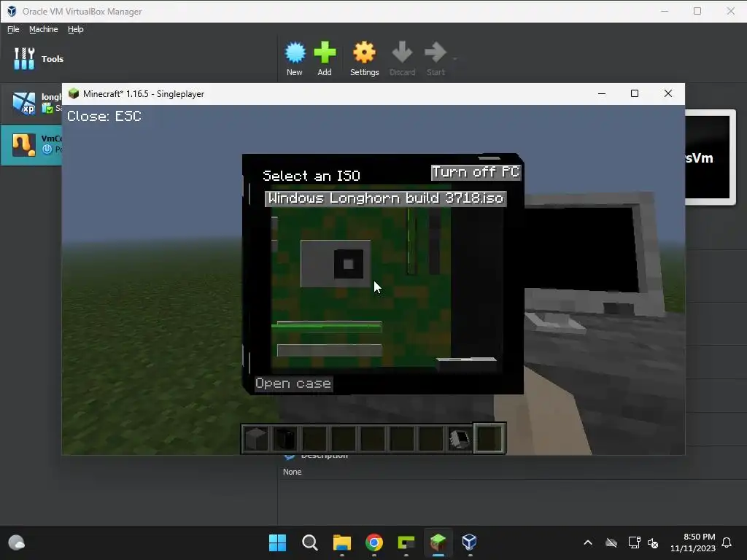Viewport: 747px width, 560px height.
Task: Click the network display tray icon
Action: click(x=634, y=542)
